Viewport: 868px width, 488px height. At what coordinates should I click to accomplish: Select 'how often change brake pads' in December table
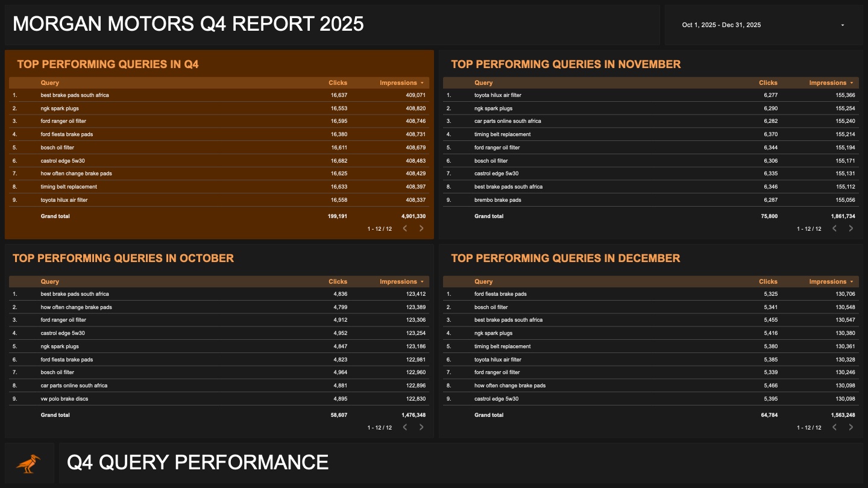(x=510, y=386)
